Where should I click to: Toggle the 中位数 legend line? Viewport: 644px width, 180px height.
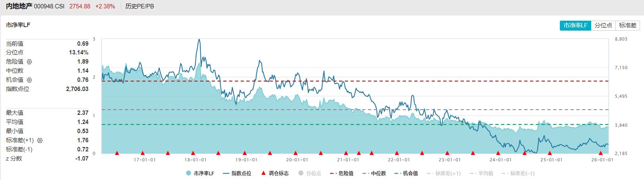374,173
